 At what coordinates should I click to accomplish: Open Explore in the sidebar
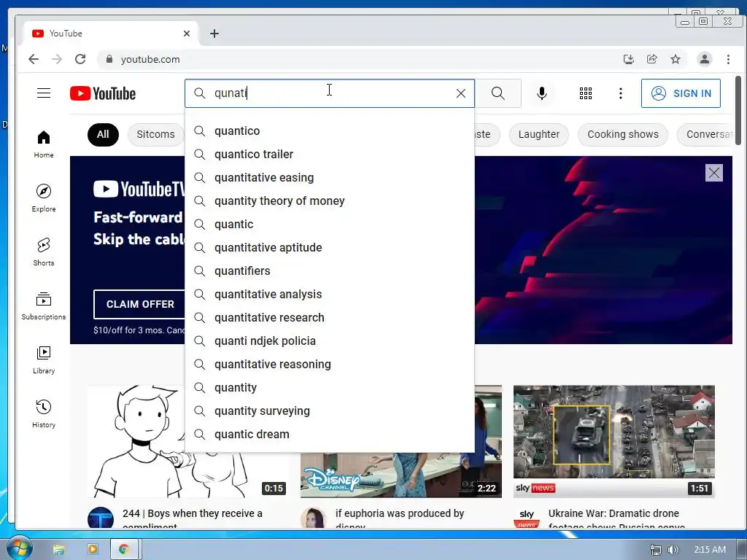click(43, 198)
